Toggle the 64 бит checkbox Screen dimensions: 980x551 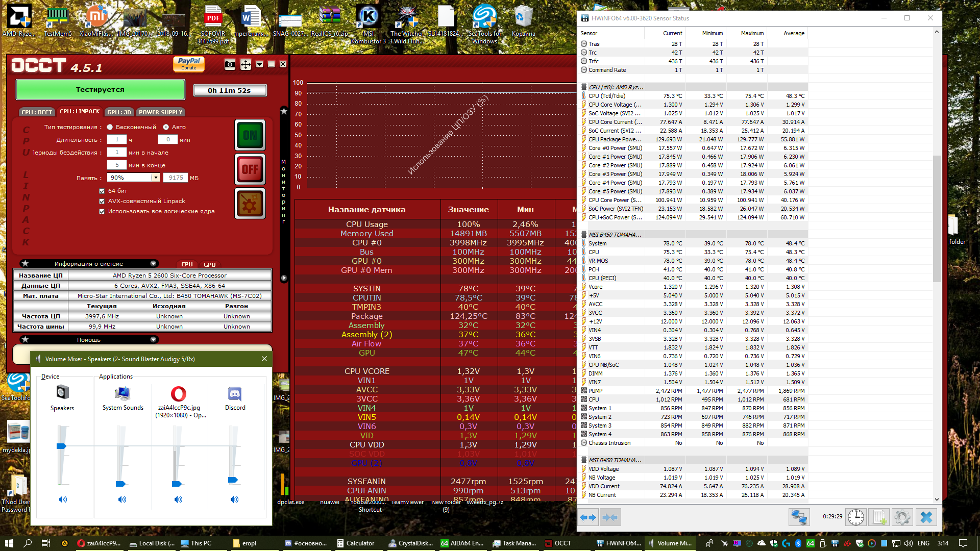102,191
